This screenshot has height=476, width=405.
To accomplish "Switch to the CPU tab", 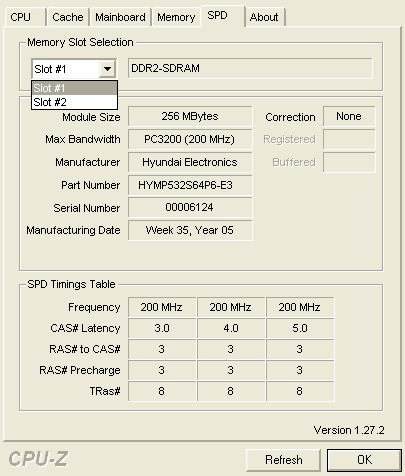I will pyautogui.click(x=25, y=17).
